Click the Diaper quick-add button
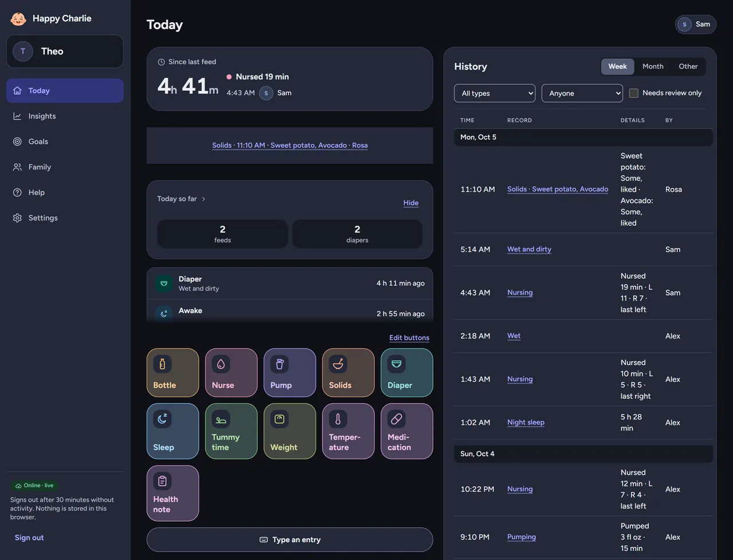Image resolution: width=733 pixels, height=560 pixels. (x=407, y=373)
